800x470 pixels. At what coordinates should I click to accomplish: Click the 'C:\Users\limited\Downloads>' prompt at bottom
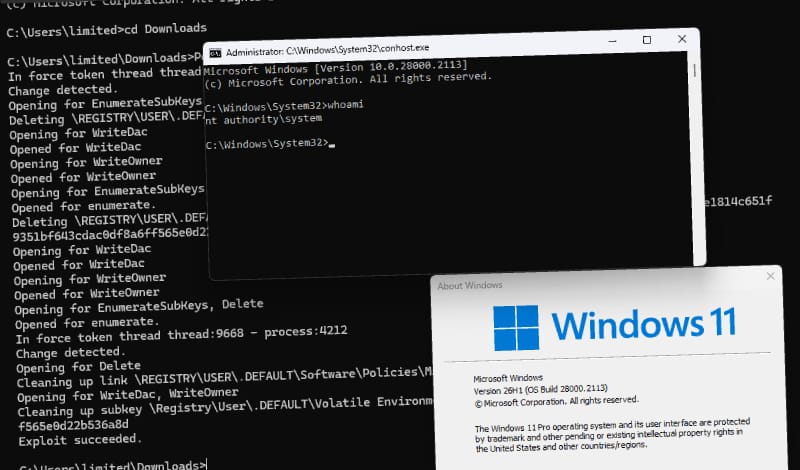pyautogui.click(x=112, y=465)
